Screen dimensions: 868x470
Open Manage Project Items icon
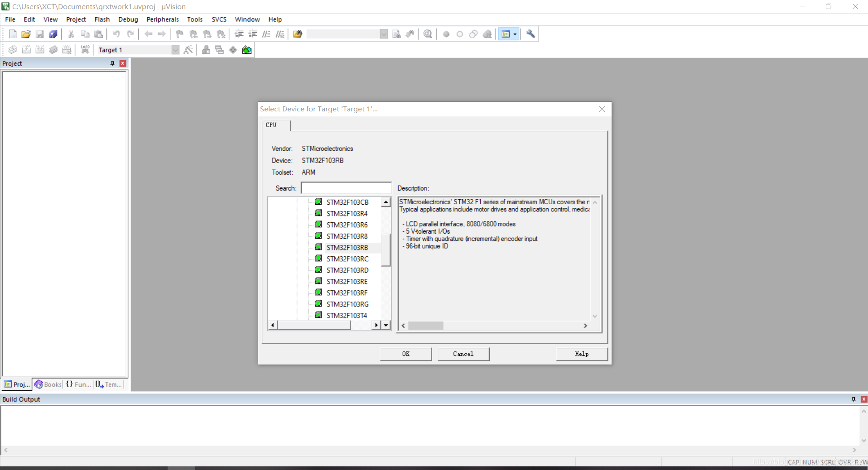(206, 50)
